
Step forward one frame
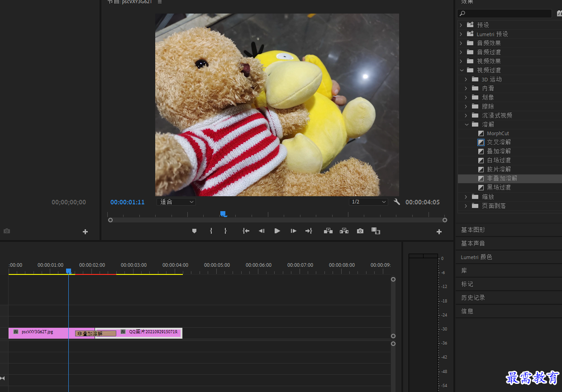point(293,231)
